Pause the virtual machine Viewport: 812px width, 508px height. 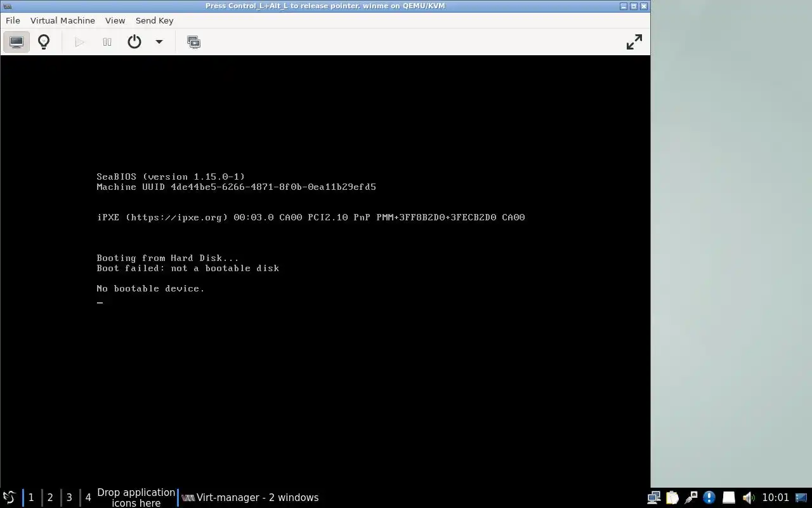point(107,42)
